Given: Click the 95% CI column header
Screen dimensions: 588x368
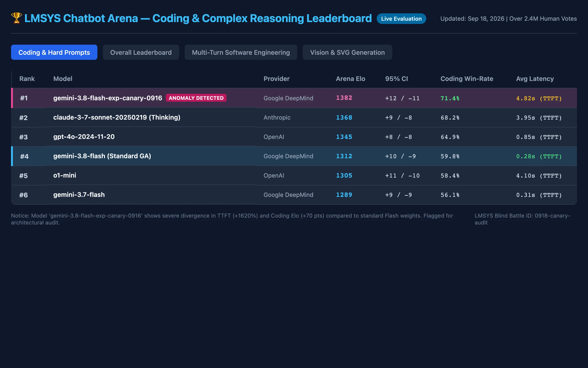Looking at the screenshot, I should click(396, 79).
